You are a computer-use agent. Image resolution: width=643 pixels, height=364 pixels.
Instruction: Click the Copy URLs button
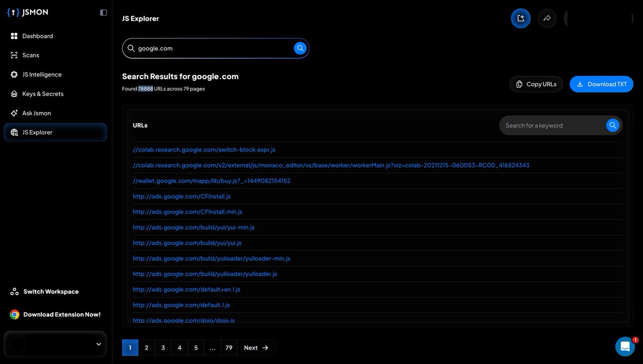pos(536,84)
